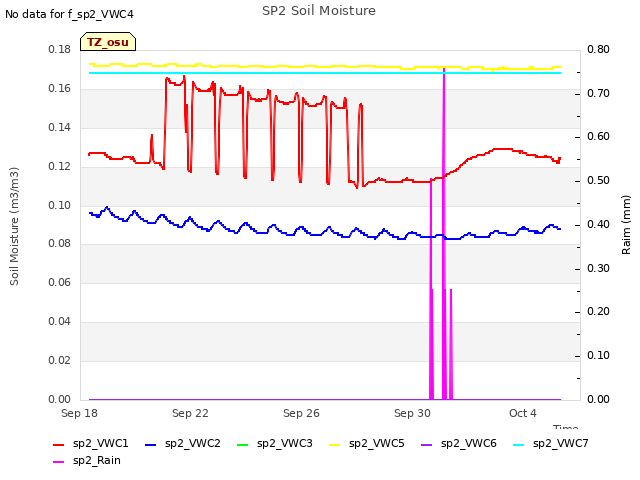Click the 0.60 right axis value
The width and height of the screenshot is (640, 480).
pos(598,136)
